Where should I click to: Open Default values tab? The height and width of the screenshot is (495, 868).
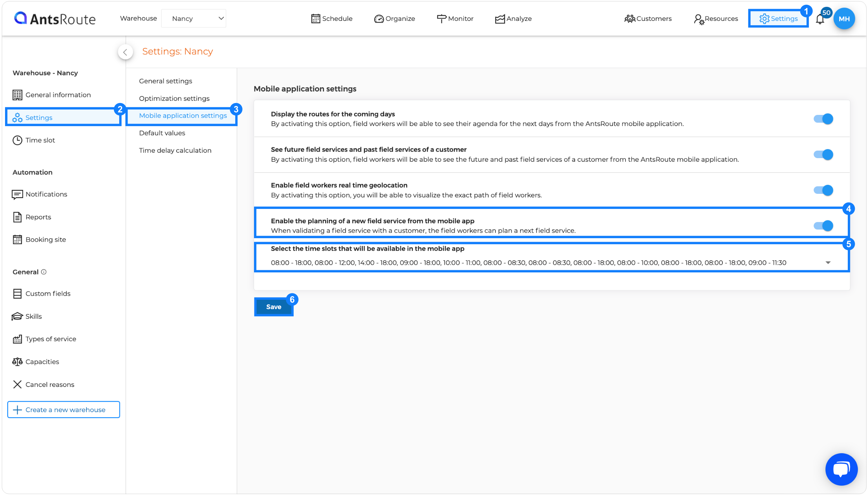pos(162,133)
